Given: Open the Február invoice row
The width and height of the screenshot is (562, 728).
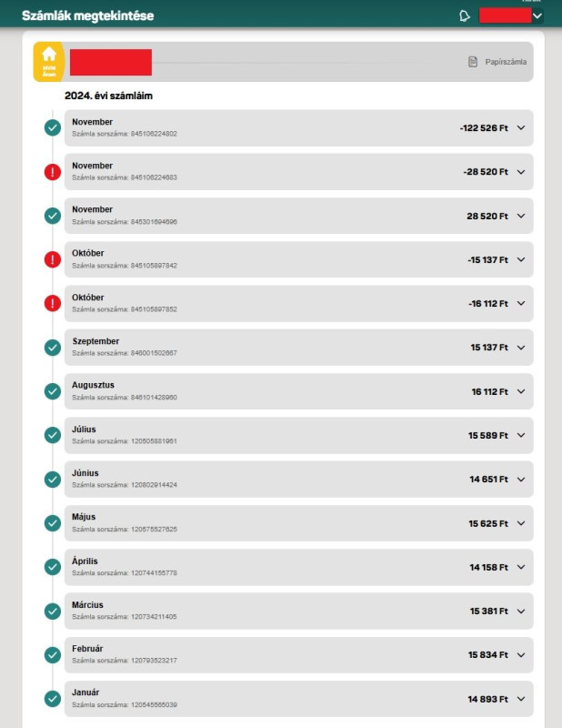Looking at the screenshot, I should pyautogui.click(x=298, y=654).
